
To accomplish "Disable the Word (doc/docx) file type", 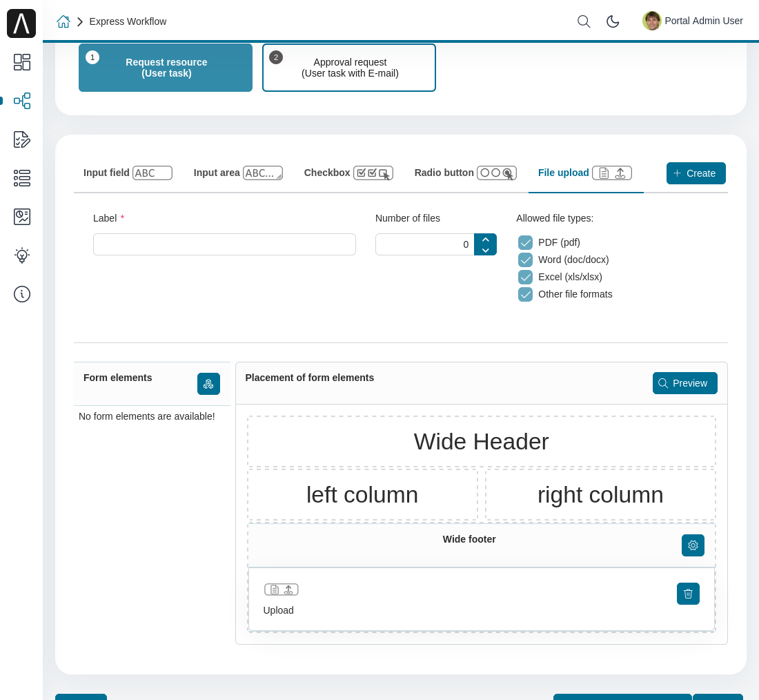I will tap(526, 260).
